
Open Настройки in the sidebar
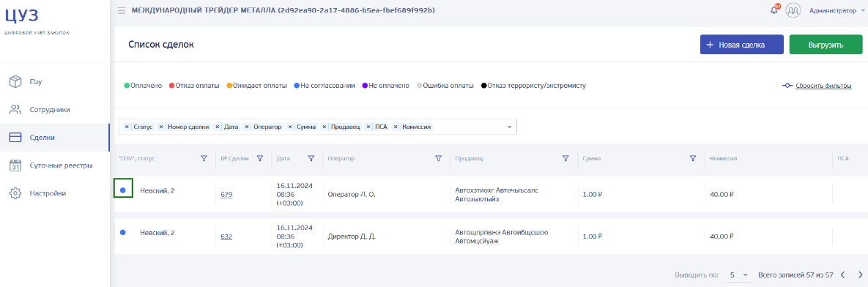point(54,193)
